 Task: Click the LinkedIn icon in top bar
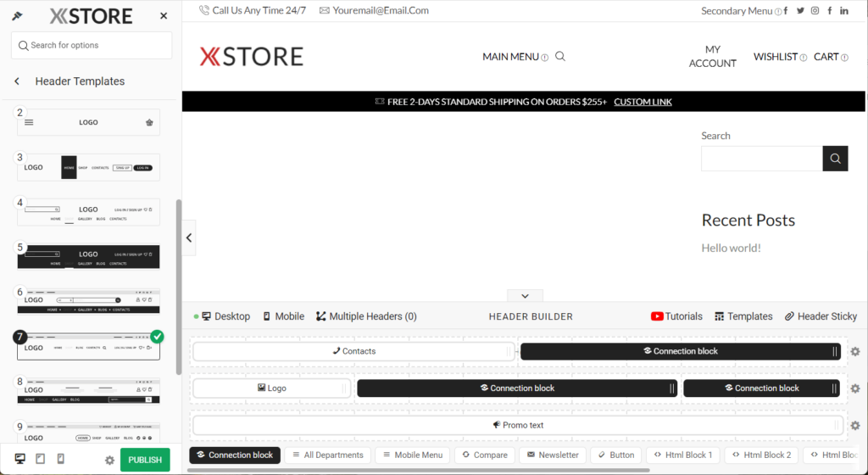point(843,10)
